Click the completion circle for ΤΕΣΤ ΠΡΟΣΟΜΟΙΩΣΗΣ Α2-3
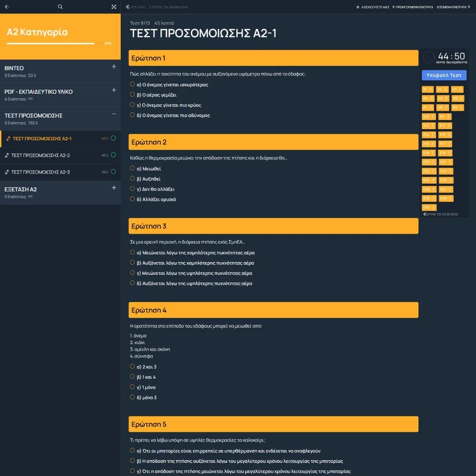Screen dimensions: 476x476 pyautogui.click(x=113, y=171)
